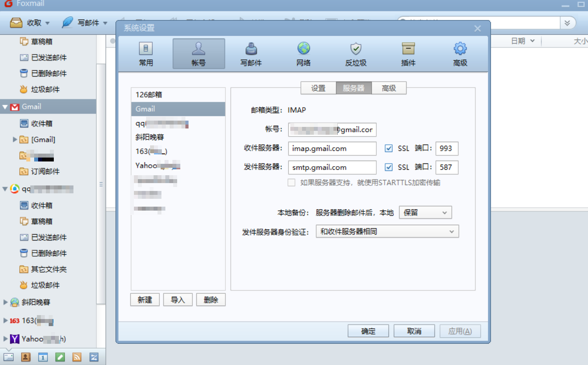Click the 导入 button
Image resolution: width=588 pixels, height=365 pixels.
pyautogui.click(x=178, y=300)
